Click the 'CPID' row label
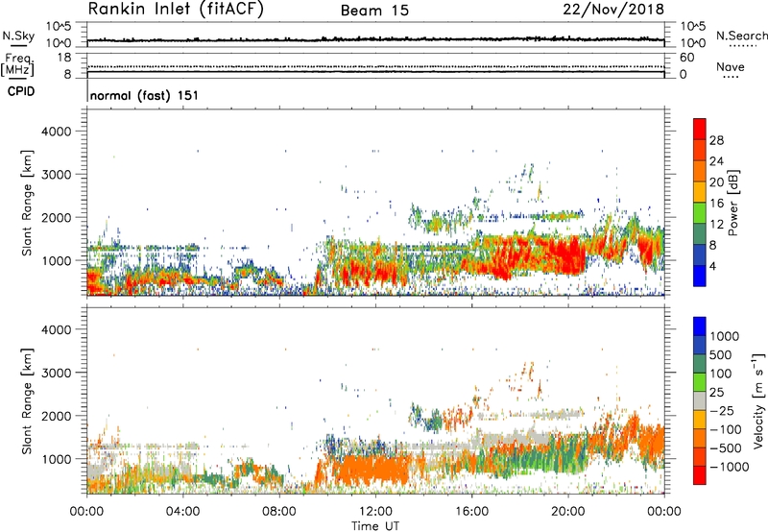Image resolution: width=768 pixels, height=532 pixels. (21, 91)
